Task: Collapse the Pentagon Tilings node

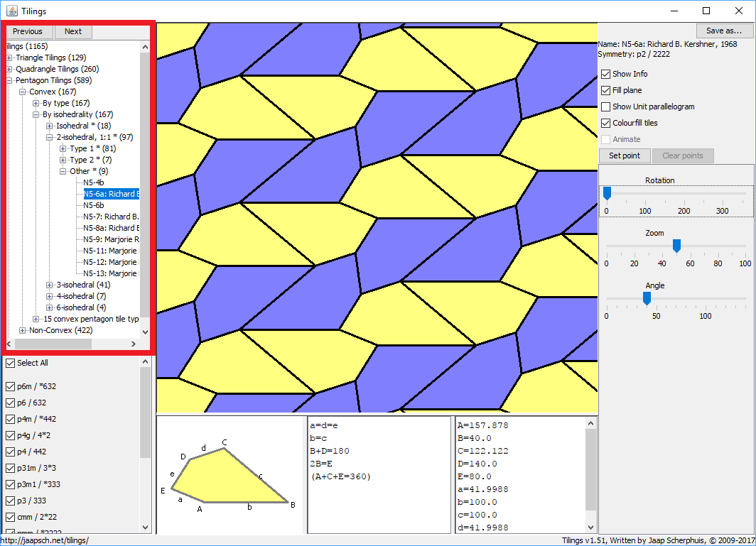Action: pyautogui.click(x=9, y=80)
